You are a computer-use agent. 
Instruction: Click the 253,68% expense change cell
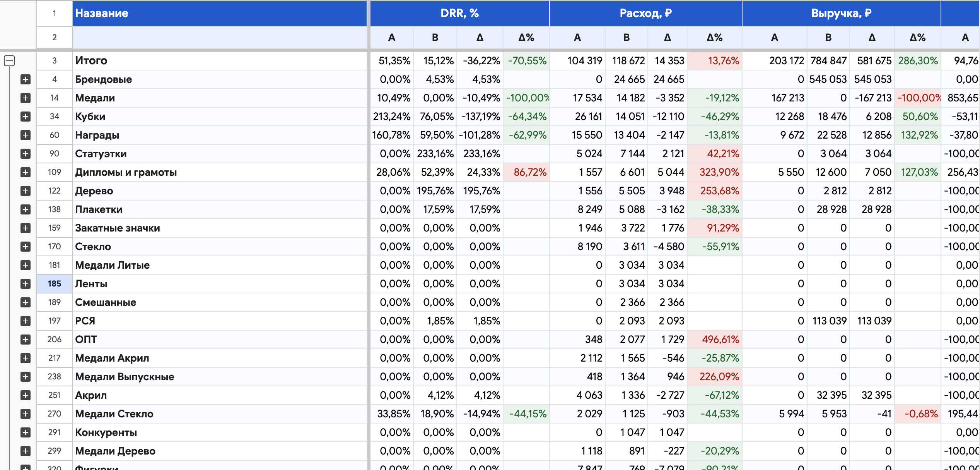pos(715,191)
